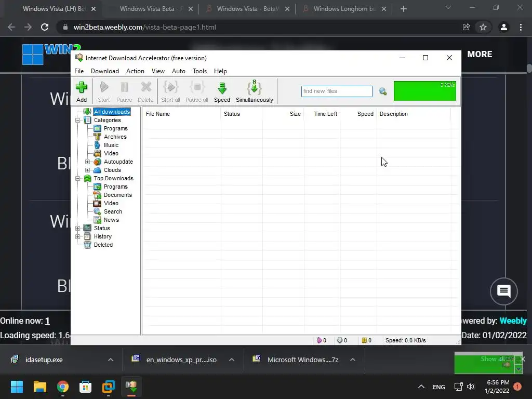The image size is (532, 399).
Task: Open Microsoft Store from taskbar
Action: click(x=85, y=387)
